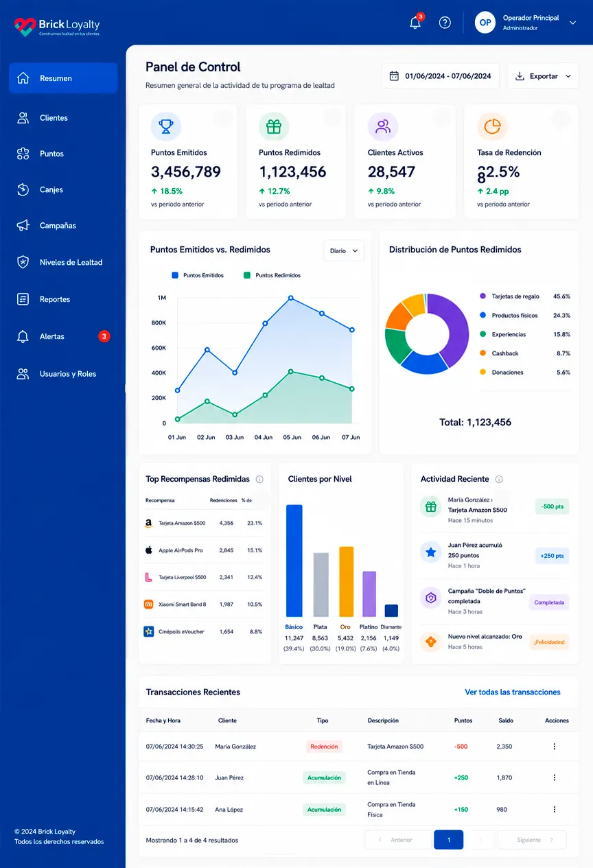
Task: Click the info icon beside Top Recompensas Redimidas
Action: (x=259, y=480)
